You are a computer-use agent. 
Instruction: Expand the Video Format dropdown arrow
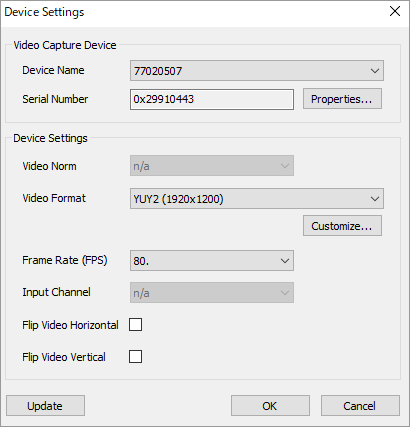point(375,199)
